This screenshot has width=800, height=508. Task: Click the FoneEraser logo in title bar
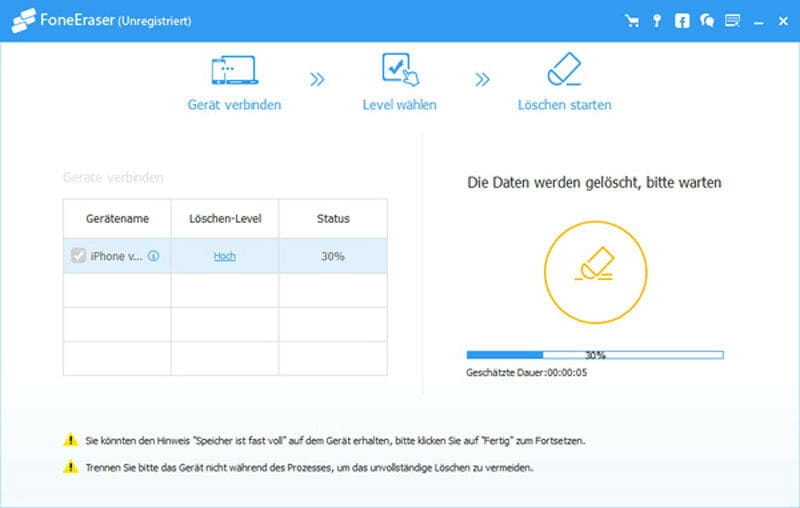pos(22,20)
